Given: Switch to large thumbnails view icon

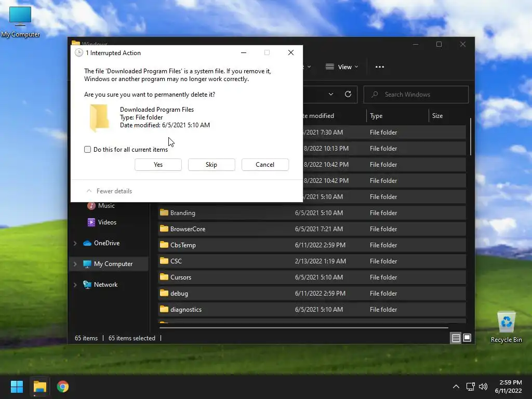Looking at the screenshot, I should click(467, 338).
